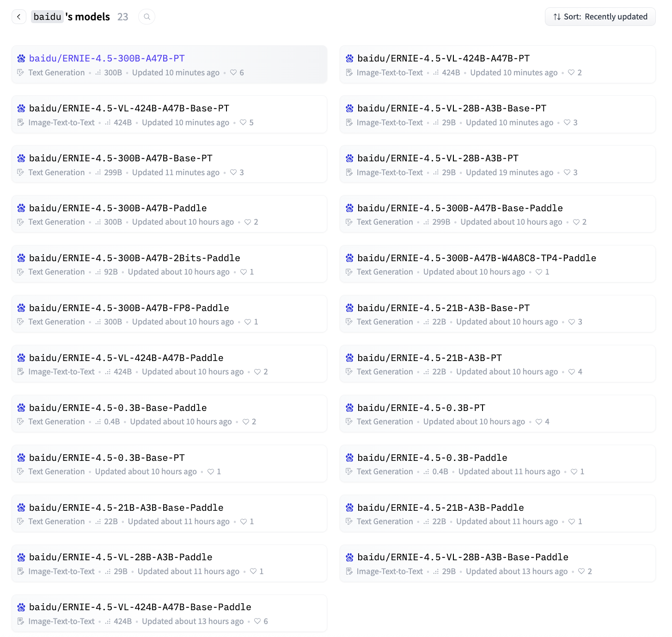This screenshot has width=672, height=637.
Task: Open baidu/ERNIE-4.5-300B-A47B-FP8-Paddle model
Action: coord(129,308)
